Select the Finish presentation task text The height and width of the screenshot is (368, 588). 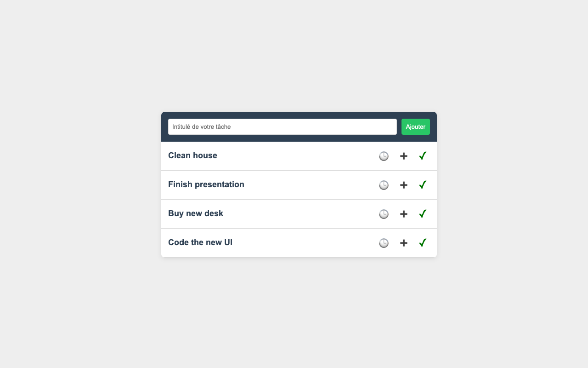pos(206,184)
